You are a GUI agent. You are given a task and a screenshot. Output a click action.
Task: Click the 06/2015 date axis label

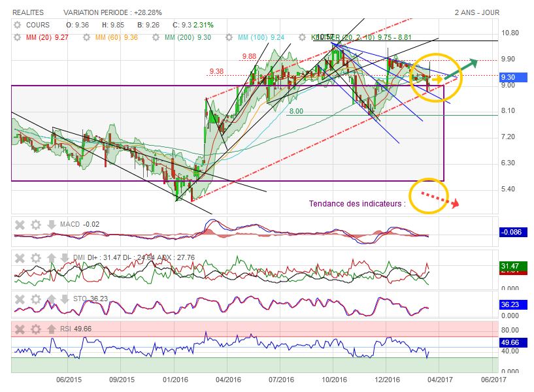tap(69, 380)
